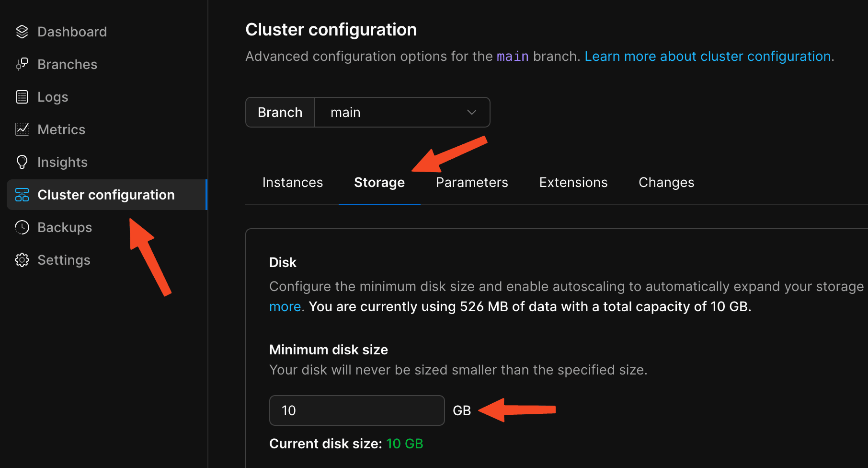The image size is (868, 468).
Task: Open Settings via the gear icon
Action: 22,259
